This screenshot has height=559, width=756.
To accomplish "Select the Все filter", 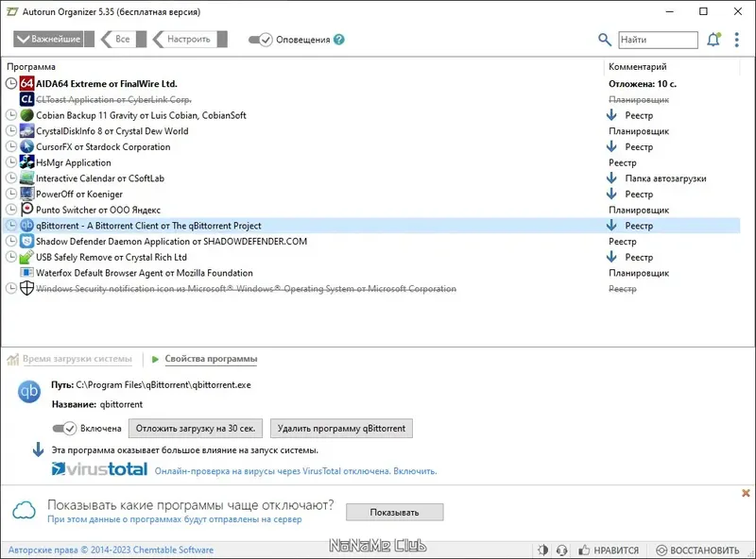I will click(x=123, y=39).
